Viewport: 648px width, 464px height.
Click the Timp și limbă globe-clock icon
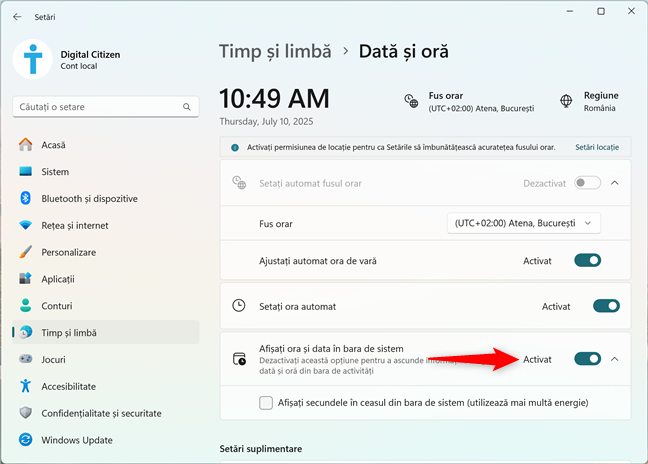(x=26, y=332)
